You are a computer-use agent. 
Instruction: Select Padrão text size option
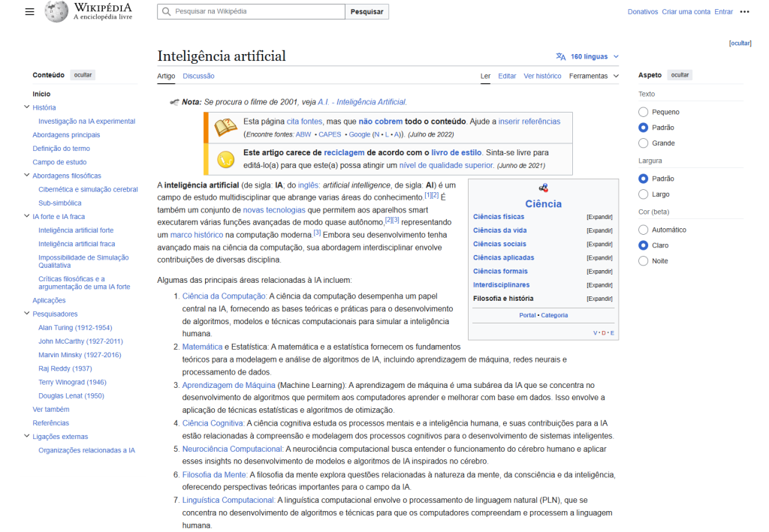[x=644, y=128]
